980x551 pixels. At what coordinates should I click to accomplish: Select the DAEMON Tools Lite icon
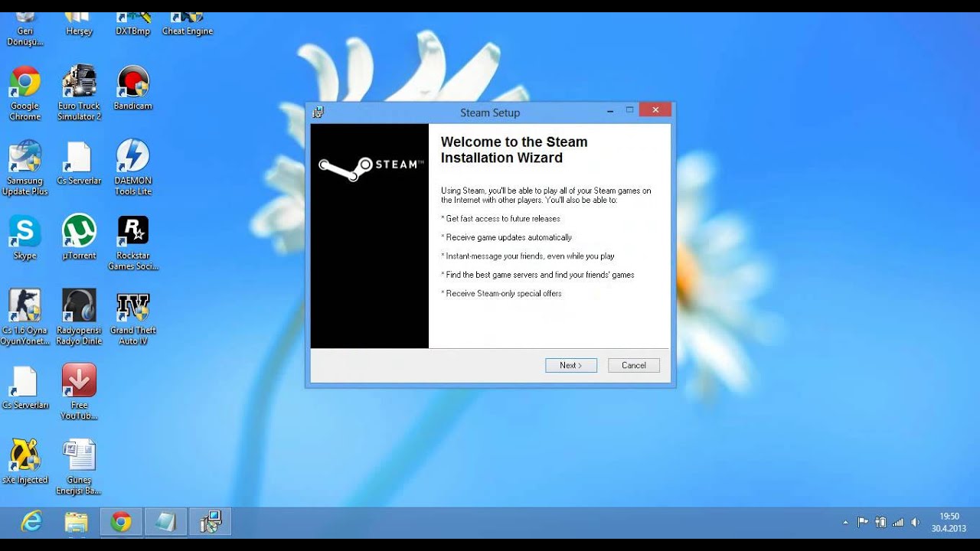pos(133,168)
